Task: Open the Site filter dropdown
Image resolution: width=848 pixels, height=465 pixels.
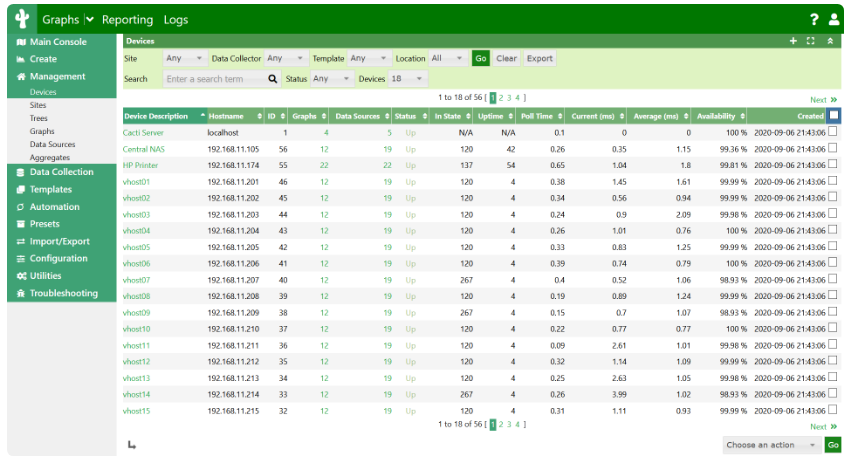Action: pyautogui.click(x=185, y=59)
